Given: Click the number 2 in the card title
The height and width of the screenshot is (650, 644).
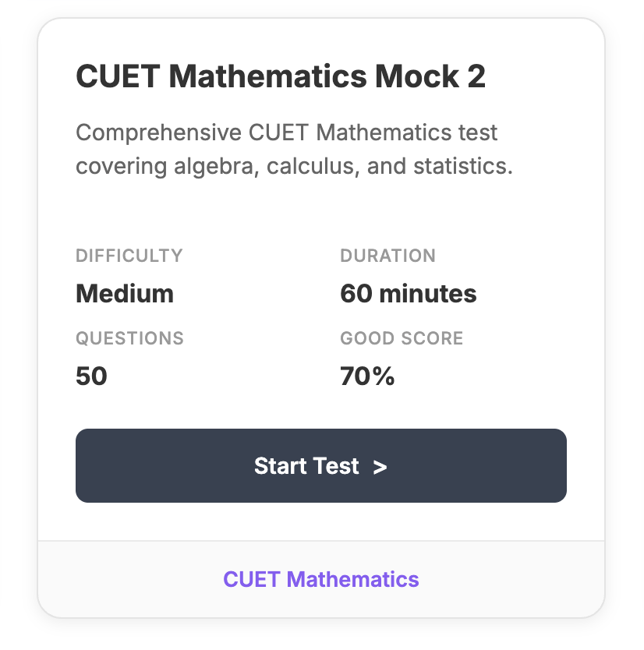Looking at the screenshot, I should click(x=475, y=76).
